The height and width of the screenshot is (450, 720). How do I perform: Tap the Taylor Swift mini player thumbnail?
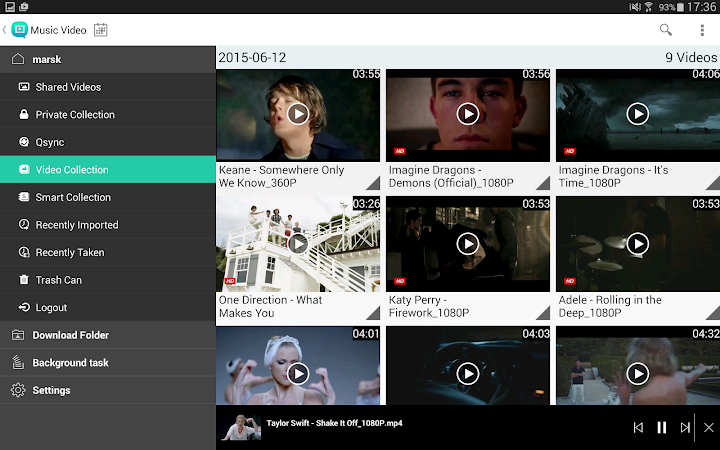coord(241,428)
